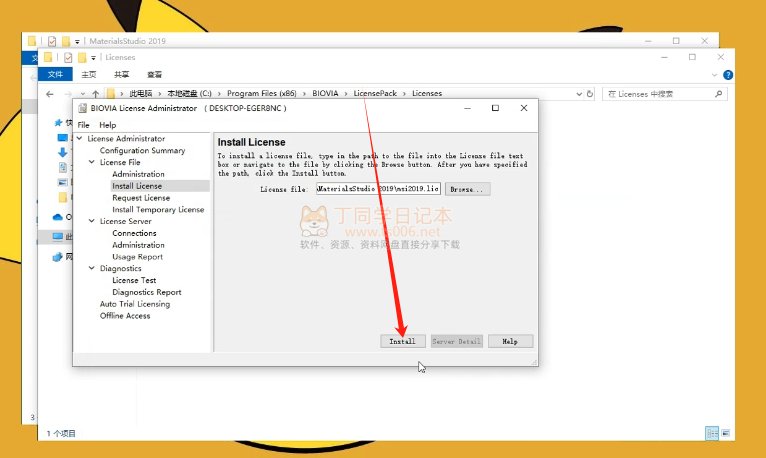Screen dimensions: 766x458
Task: Click the This PC icon in sidebar
Action: [x=58, y=237]
